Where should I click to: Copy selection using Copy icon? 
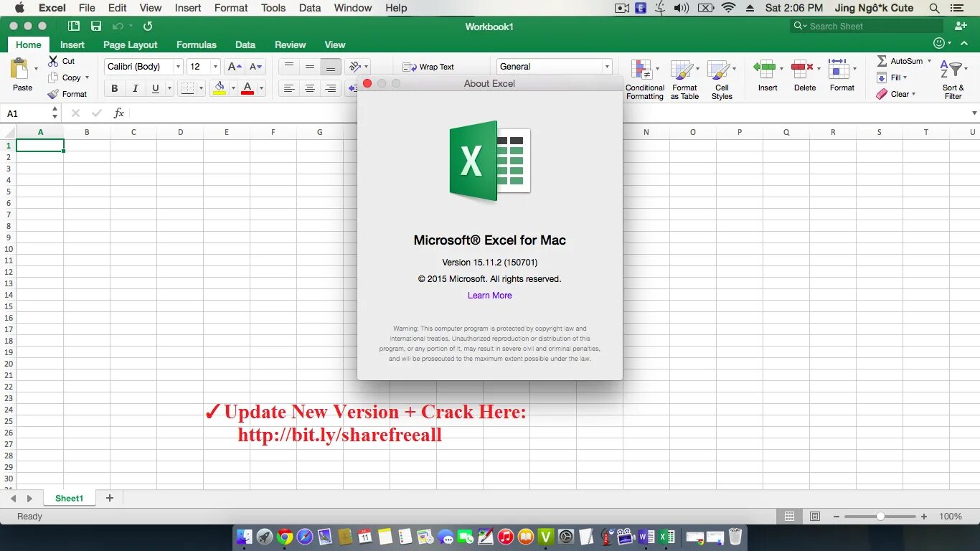pos(53,77)
